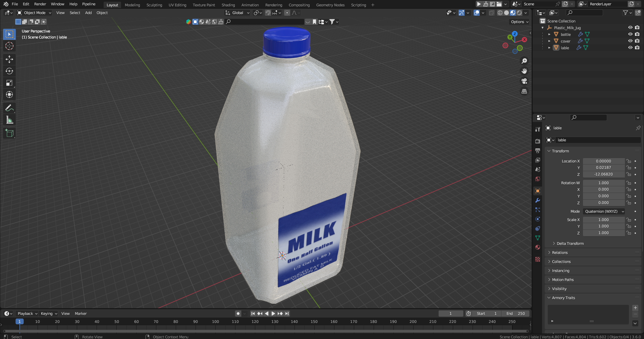
Task: Choose the Rotate tool
Action: click(x=9, y=71)
